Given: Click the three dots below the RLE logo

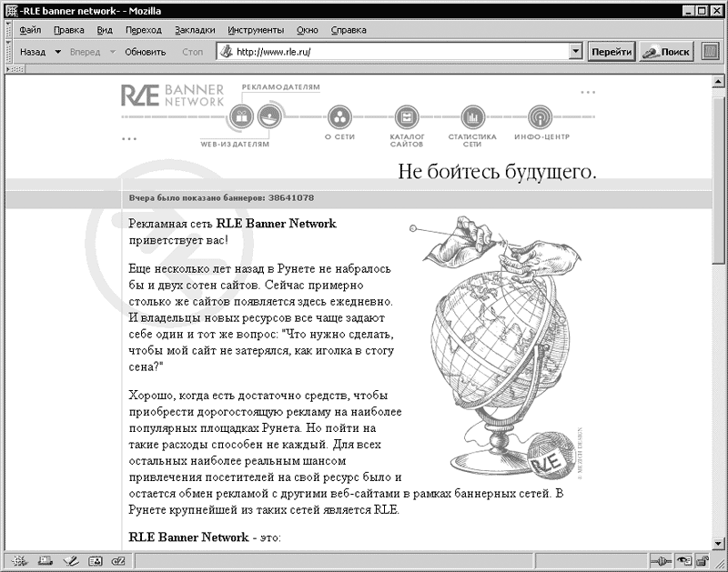Looking at the screenshot, I should point(129,139).
